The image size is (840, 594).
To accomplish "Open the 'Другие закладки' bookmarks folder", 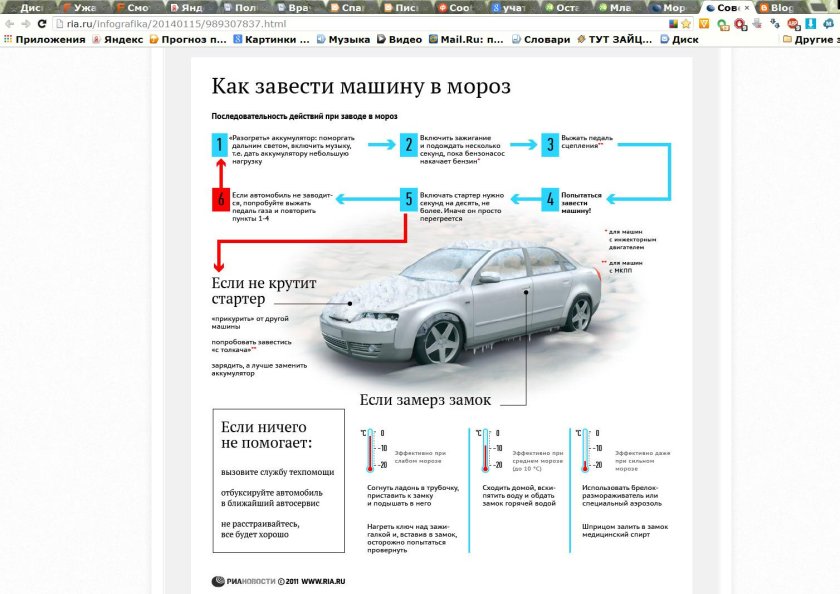I will point(808,40).
